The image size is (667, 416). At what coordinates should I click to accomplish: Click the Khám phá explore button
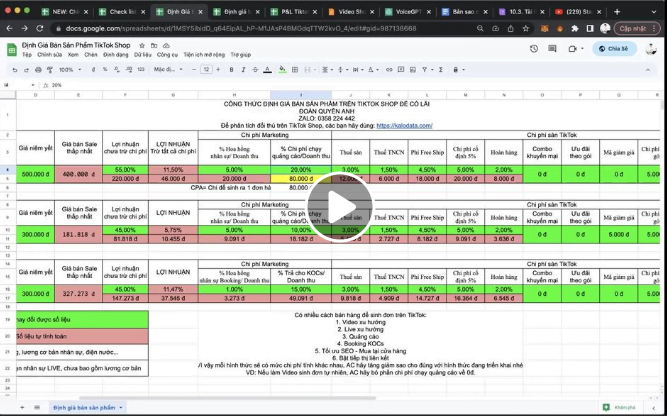click(620, 408)
